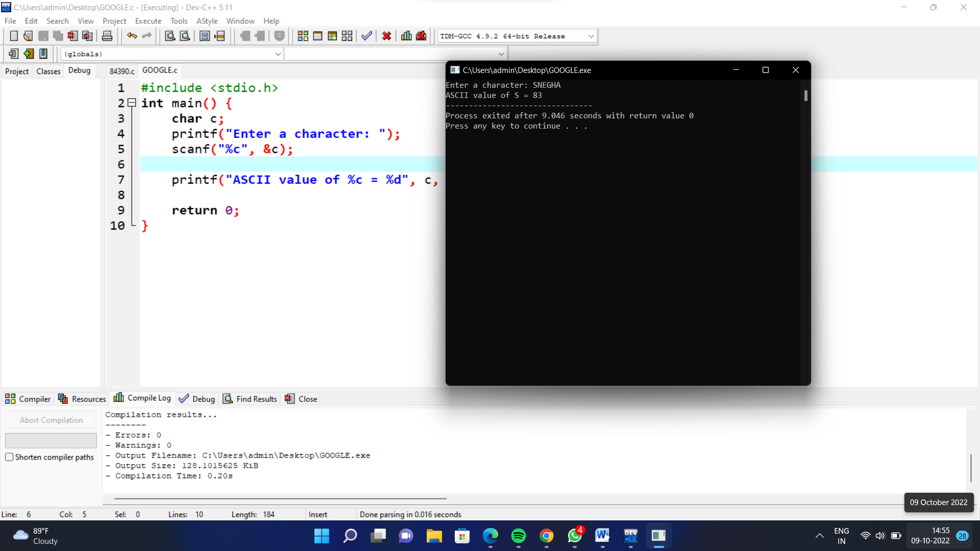Collapse the main function code block
Viewport: 980px width, 551px height.
[131, 103]
